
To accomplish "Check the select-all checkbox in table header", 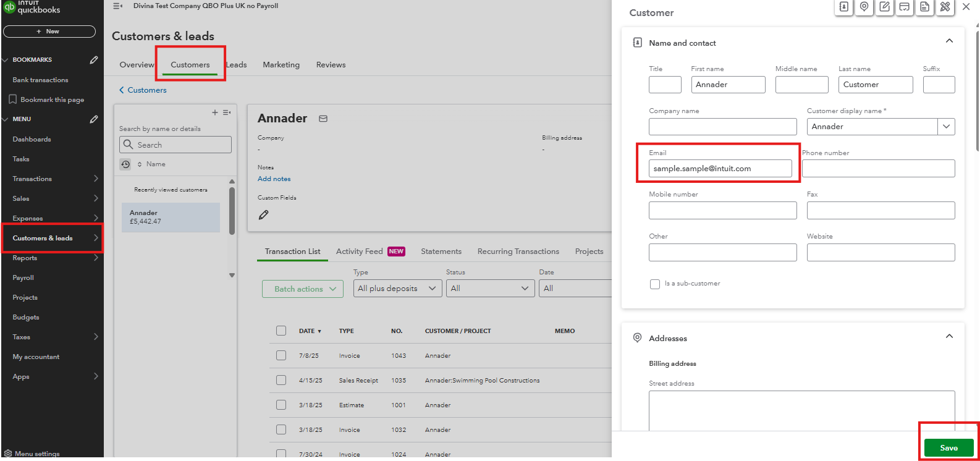I will pos(281,331).
